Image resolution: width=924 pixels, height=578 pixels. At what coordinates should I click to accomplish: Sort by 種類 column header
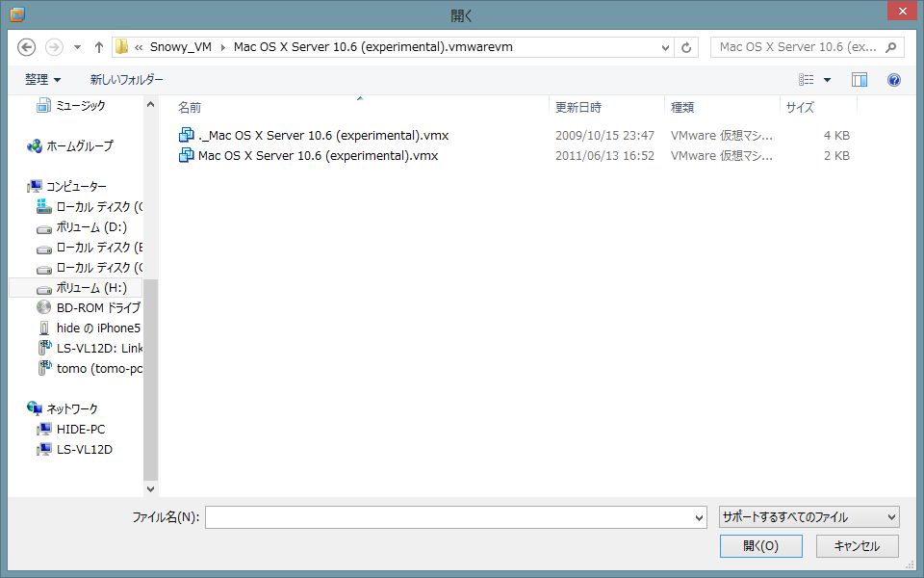tap(681, 107)
